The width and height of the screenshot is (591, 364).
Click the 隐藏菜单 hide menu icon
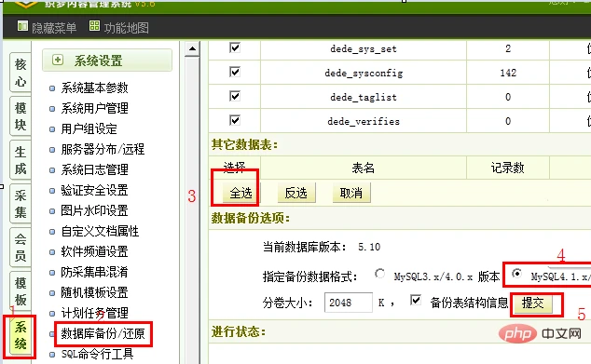click(x=22, y=26)
